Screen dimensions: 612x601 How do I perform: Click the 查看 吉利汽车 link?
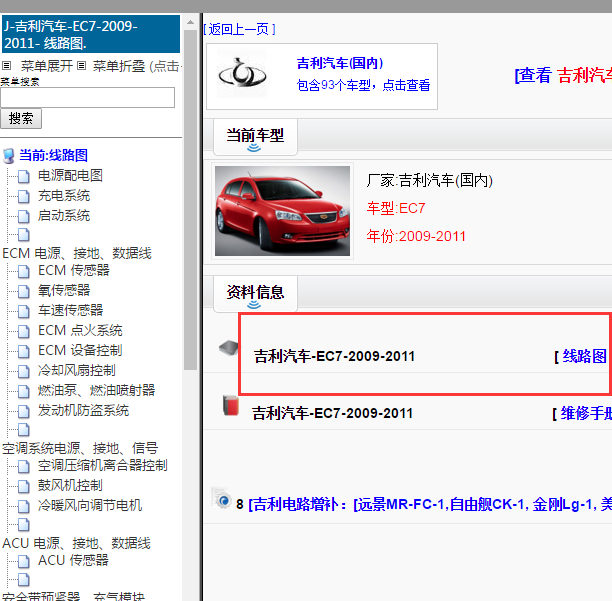pos(563,75)
